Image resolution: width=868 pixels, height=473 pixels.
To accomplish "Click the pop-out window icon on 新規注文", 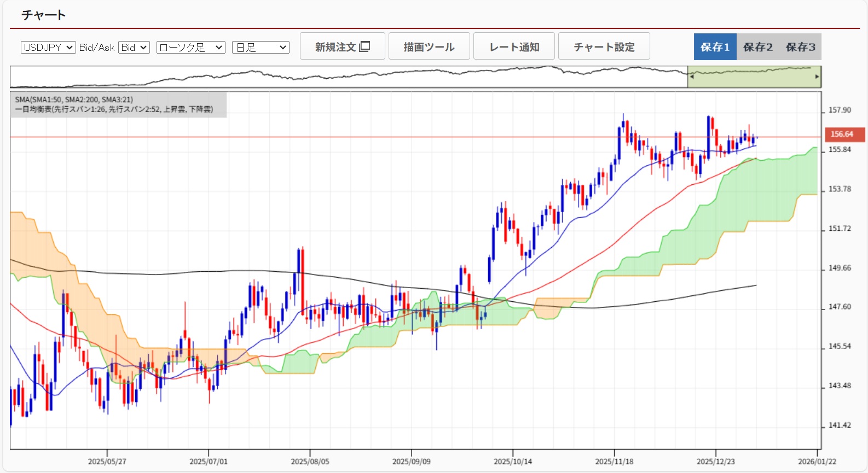I will coord(365,46).
